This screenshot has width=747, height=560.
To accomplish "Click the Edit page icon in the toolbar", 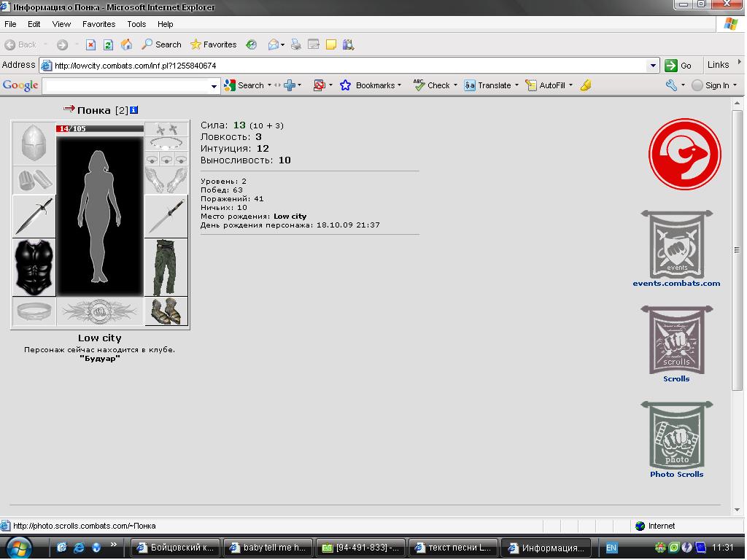I will 314,44.
